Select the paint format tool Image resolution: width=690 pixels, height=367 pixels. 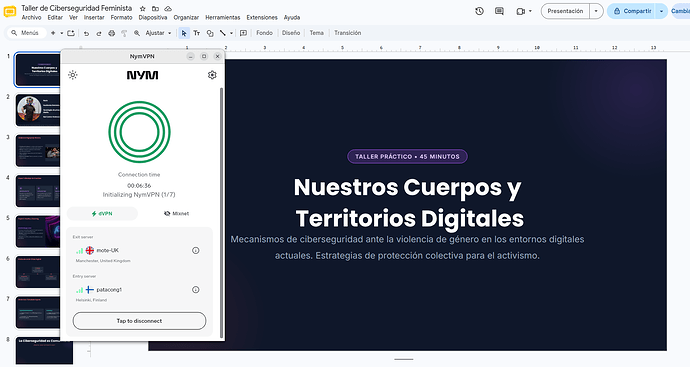coord(124,33)
